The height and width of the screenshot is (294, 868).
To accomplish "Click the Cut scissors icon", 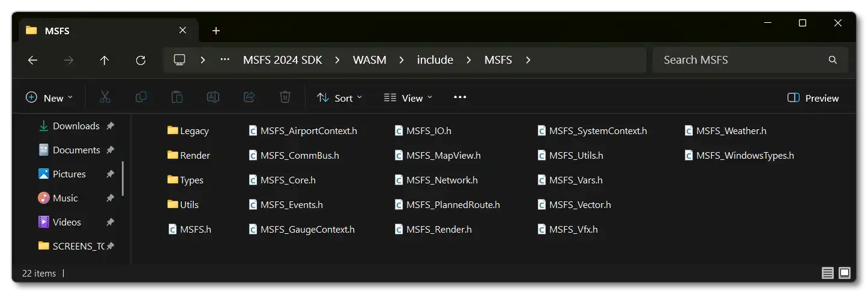I will pos(105,97).
